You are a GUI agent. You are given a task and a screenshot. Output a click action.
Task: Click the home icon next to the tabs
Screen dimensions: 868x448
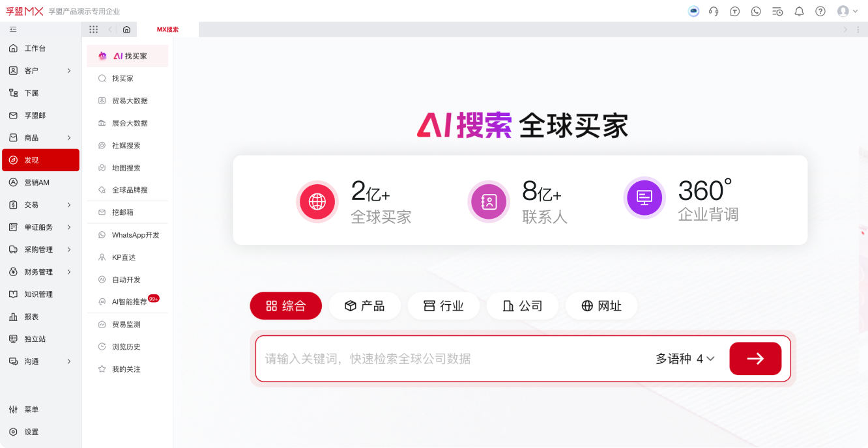[126, 29]
